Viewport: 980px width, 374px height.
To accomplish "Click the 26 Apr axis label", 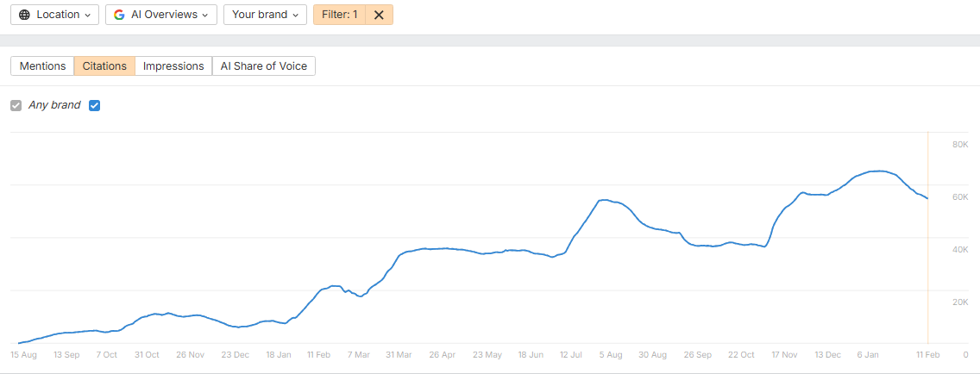I will pos(442,355).
